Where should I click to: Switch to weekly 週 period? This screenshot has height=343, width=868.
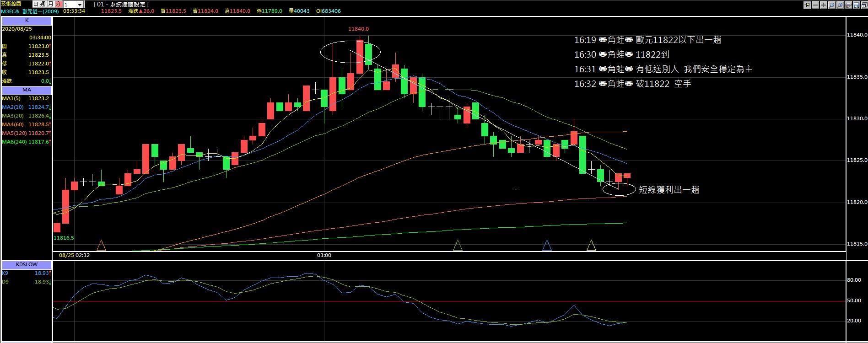pos(43,4)
